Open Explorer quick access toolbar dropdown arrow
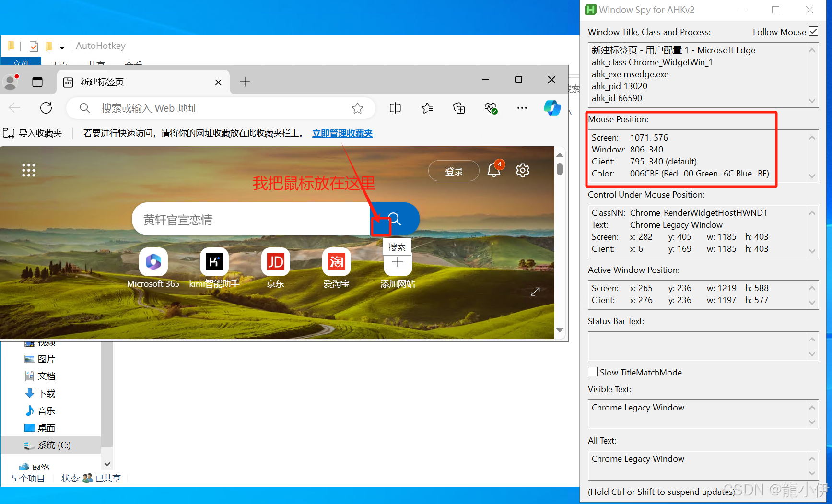 [62, 47]
